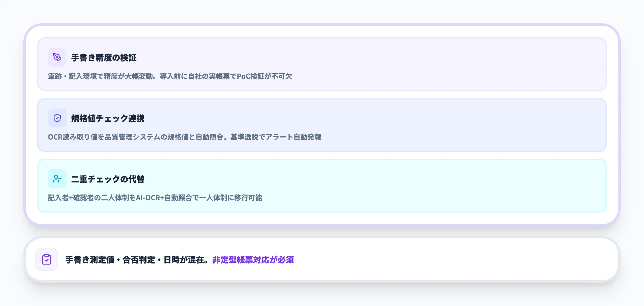Click the shield check icon near 規格値チェック連携
644x306 pixels.
(x=57, y=118)
